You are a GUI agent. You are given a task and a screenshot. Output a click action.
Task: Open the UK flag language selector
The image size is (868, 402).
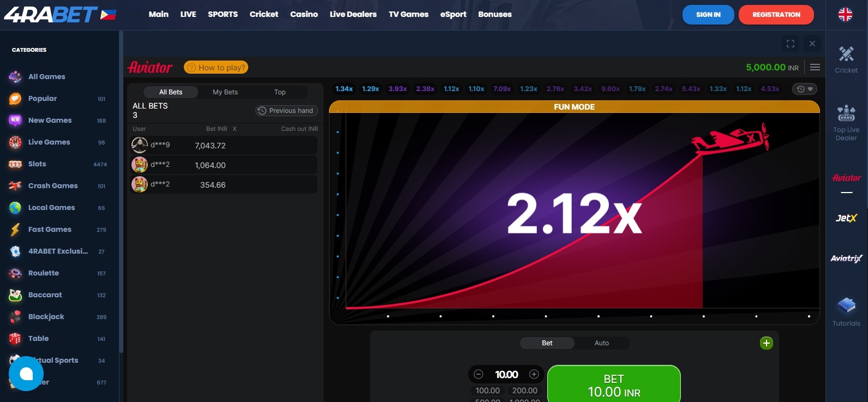point(845,15)
